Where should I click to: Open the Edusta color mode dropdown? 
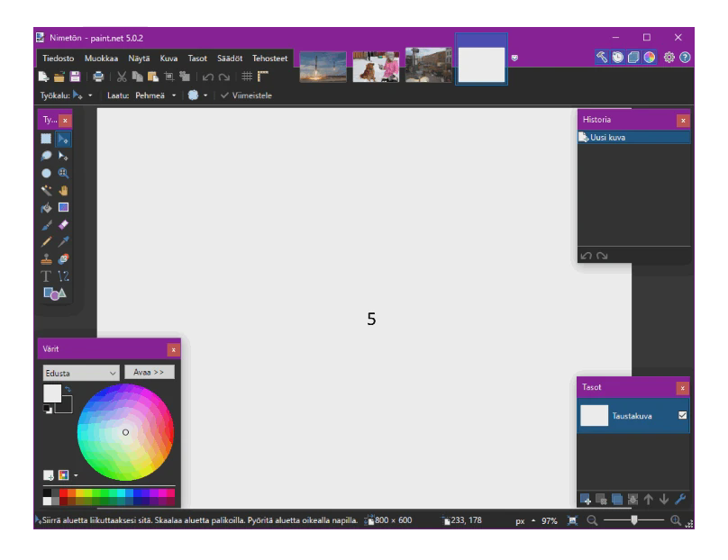(x=81, y=373)
